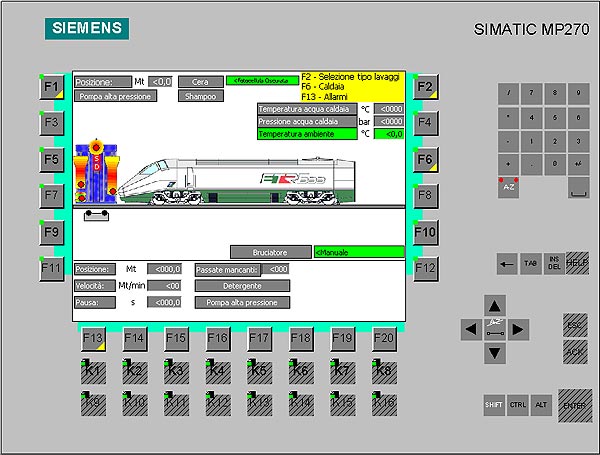Click the F10 function key
Viewport: 600px width, 455px height.
[x=426, y=232]
